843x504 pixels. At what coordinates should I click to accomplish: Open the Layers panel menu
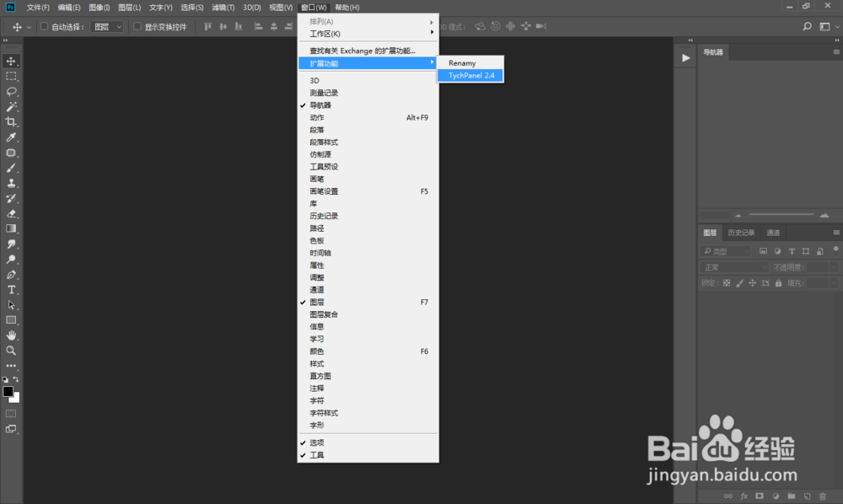click(x=835, y=233)
